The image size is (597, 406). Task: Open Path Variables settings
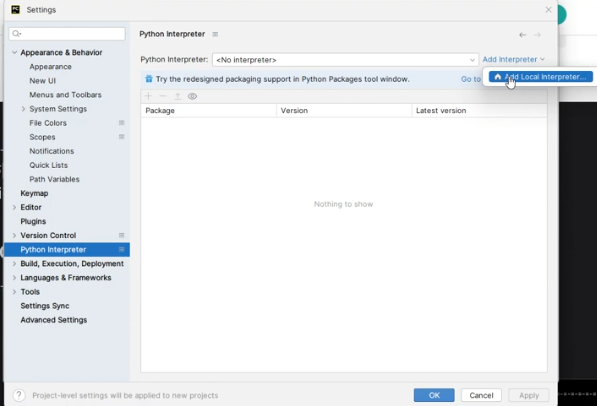[54, 179]
